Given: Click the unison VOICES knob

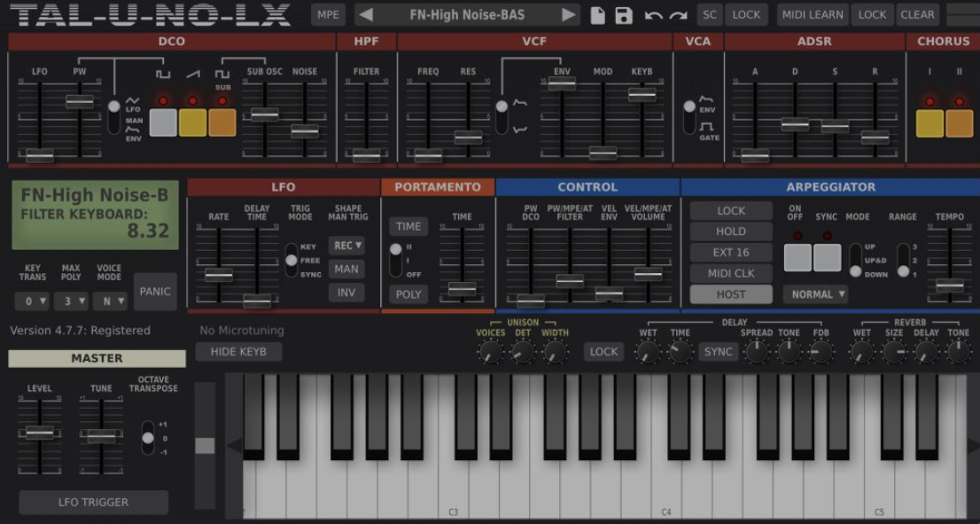Looking at the screenshot, I should [491, 353].
